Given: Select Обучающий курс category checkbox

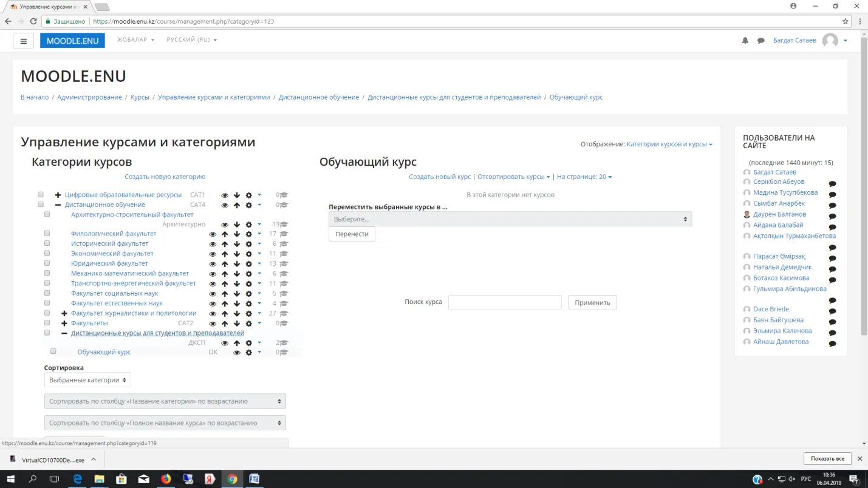Looking at the screenshot, I should click(x=53, y=351).
